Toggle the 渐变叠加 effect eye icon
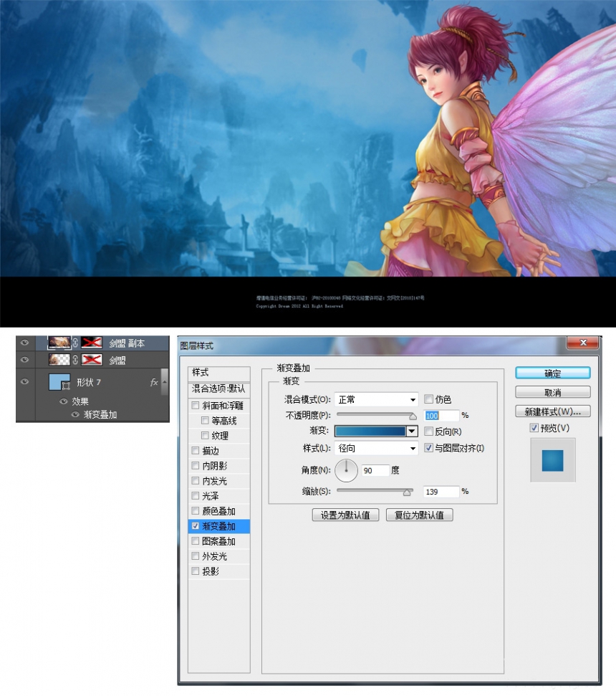This screenshot has height=696, width=616. pyautogui.click(x=75, y=414)
